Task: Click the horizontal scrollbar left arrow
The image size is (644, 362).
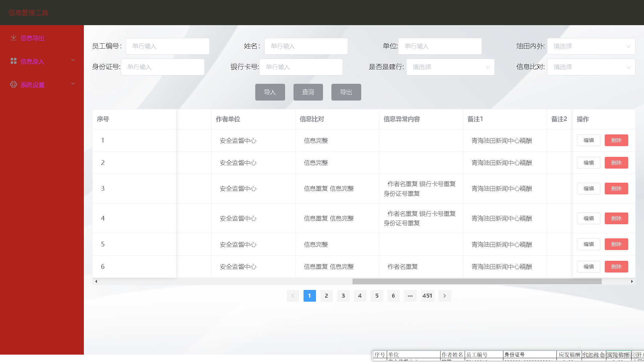Action: [96, 282]
